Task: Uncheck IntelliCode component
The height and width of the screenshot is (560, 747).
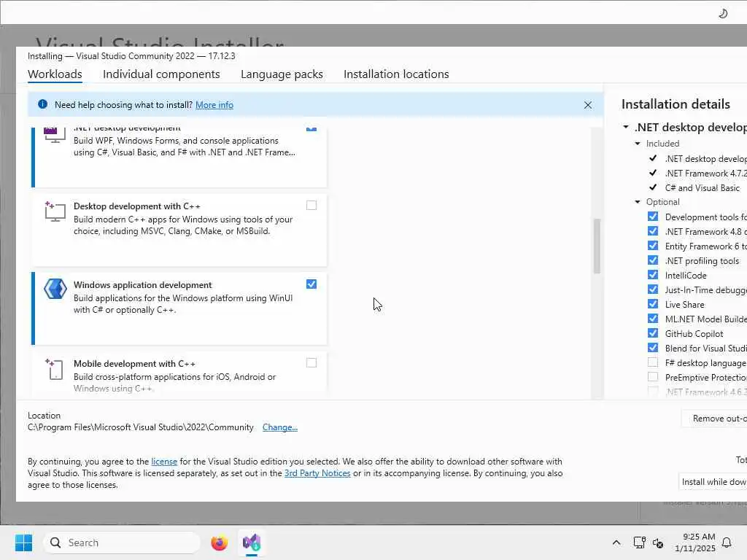Action: 653,275
